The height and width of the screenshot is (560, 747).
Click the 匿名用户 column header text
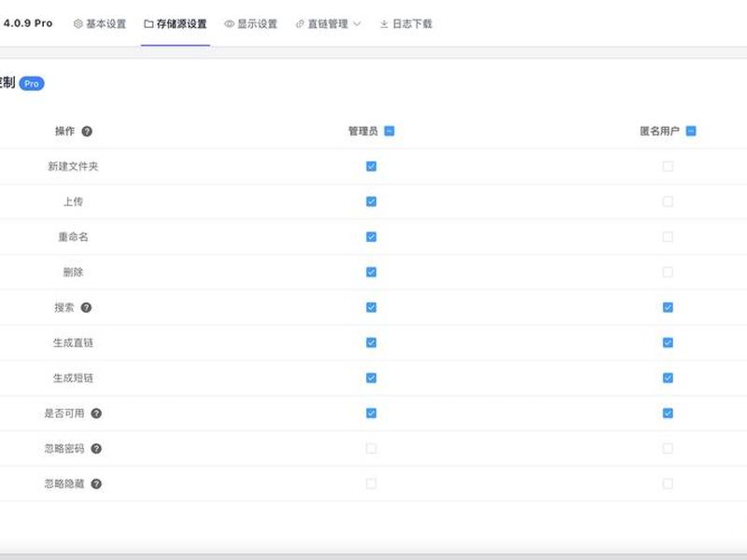point(660,131)
